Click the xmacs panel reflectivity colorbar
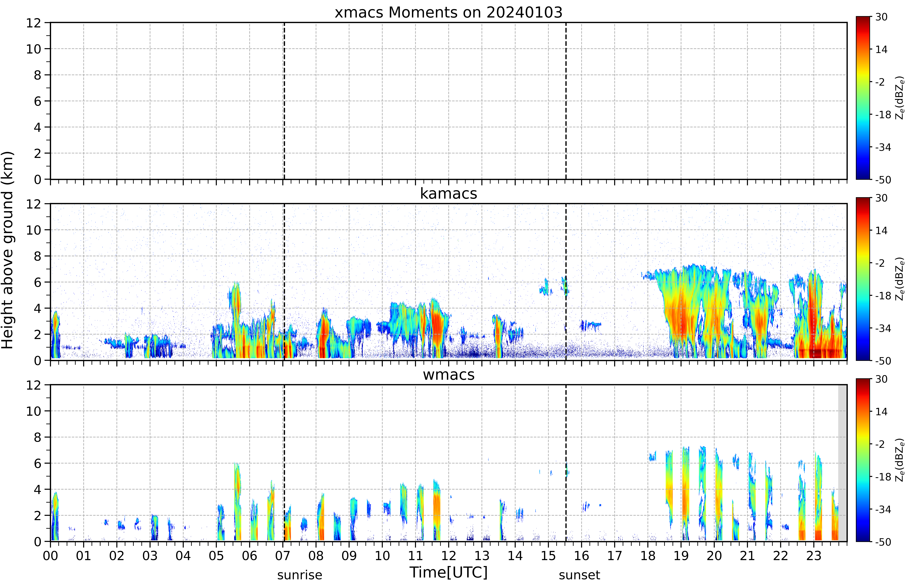911x588 pixels. pos(863,98)
